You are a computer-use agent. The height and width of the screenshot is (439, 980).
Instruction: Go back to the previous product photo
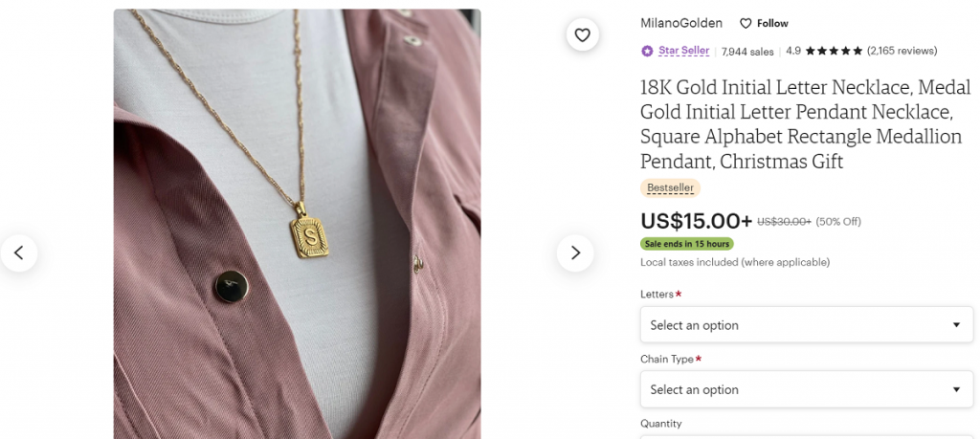coord(19,252)
